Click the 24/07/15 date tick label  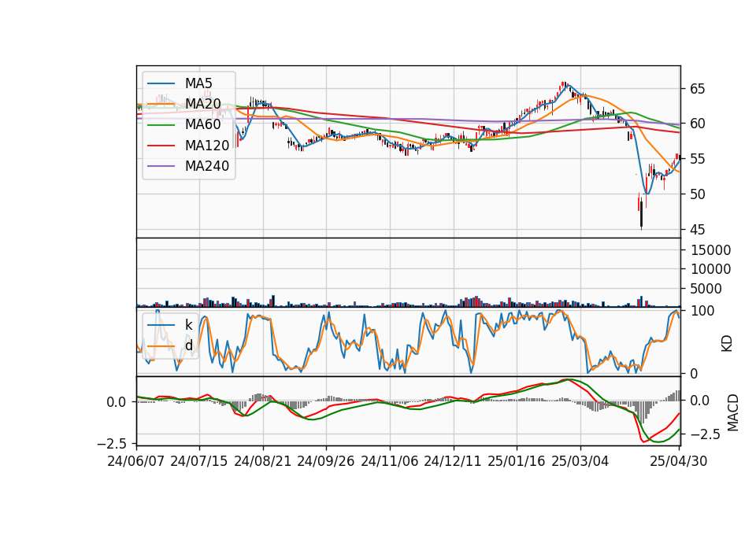pyautogui.click(x=199, y=461)
